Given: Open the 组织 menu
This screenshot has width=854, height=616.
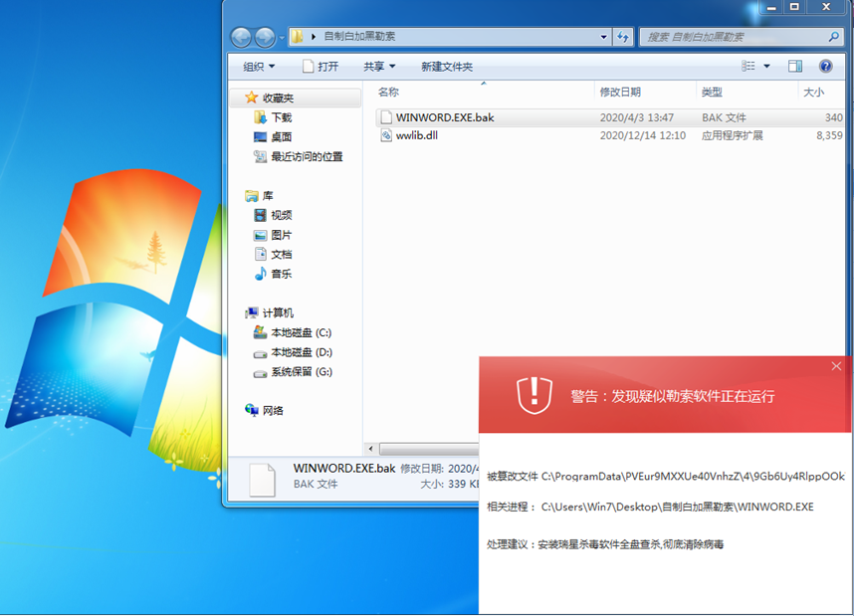Looking at the screenshot, I should (x=259, y=67).
